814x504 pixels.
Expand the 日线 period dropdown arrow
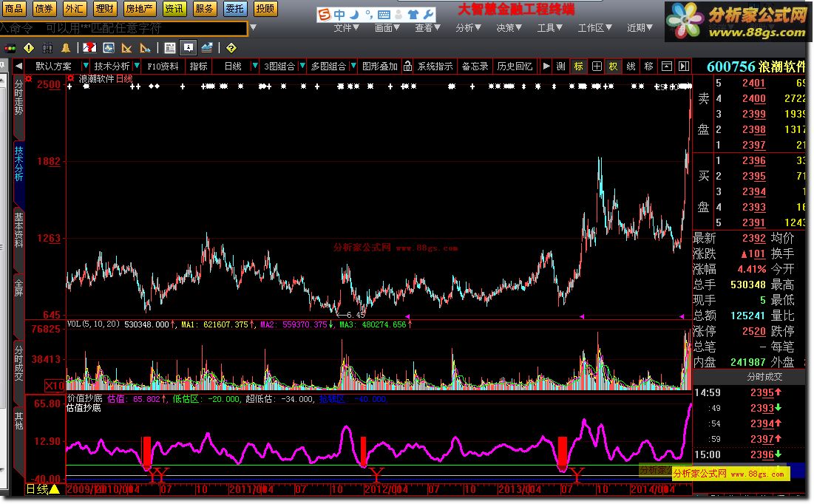(254, 66)
